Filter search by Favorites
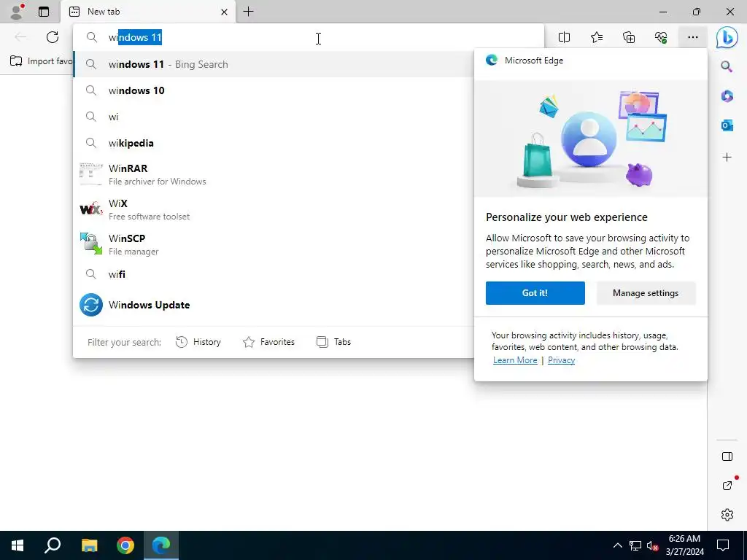 [x=268, y=342]
